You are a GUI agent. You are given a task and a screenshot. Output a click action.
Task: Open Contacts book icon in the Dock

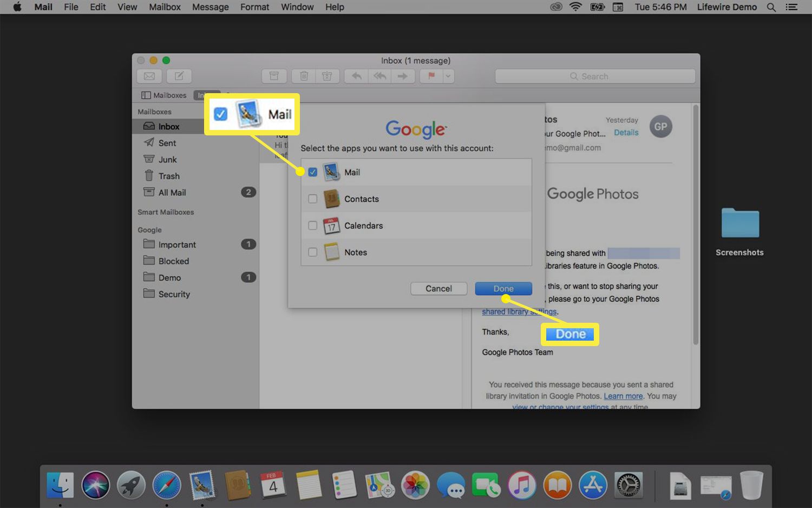coord(238,485)
